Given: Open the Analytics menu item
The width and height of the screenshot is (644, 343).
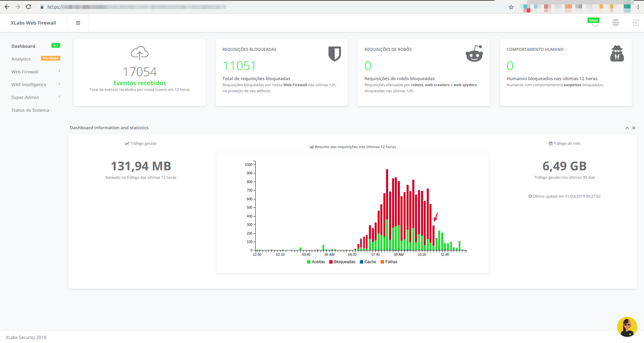Looking at the screenshot, I should (x=21, y=59).
